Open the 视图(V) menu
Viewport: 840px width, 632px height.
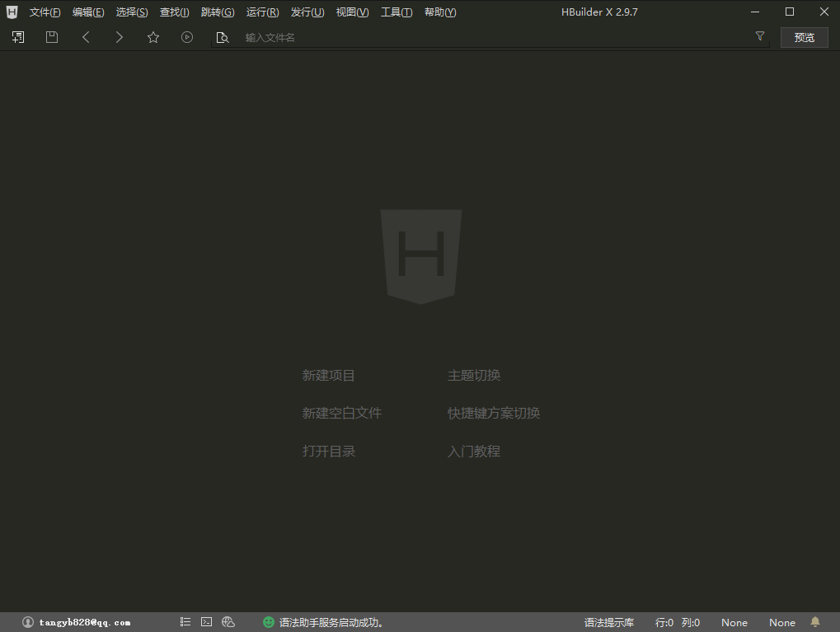coord(353,12)
